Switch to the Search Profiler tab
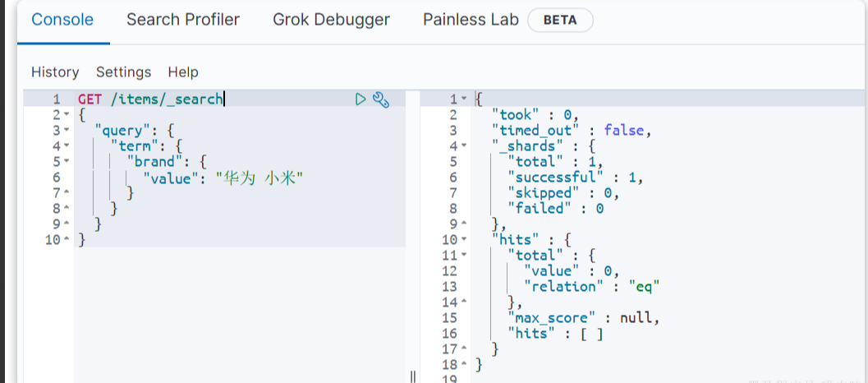Screen dimensions: 868x383 pos(183,20)
